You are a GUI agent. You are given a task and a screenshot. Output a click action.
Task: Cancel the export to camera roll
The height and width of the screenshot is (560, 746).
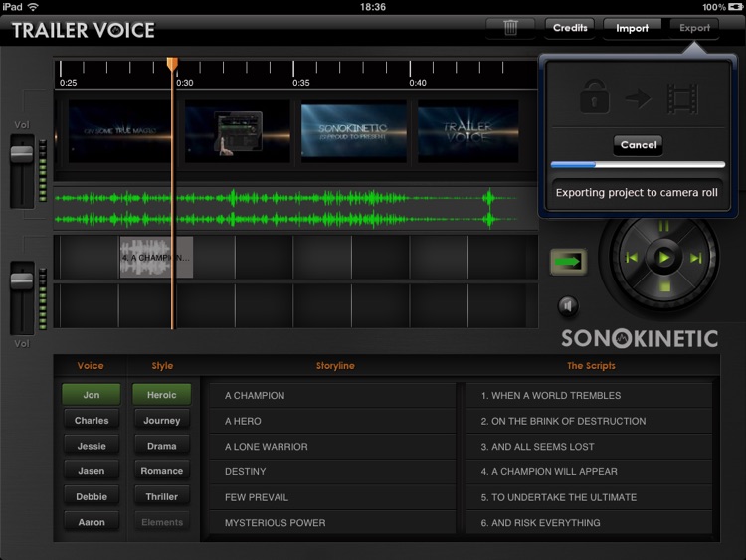[x=638, y=144]
